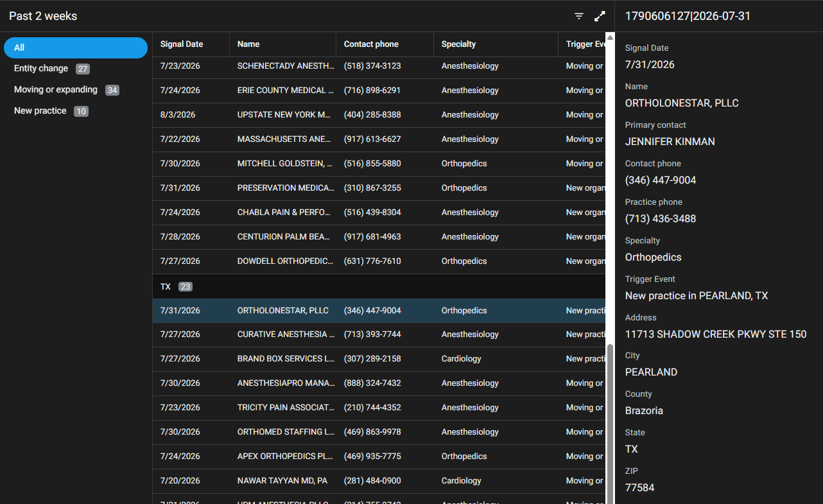This screenshot has height=504, width=823.
Task: Click the Cardiology cell for BRAND BOX
Action: 461,359
